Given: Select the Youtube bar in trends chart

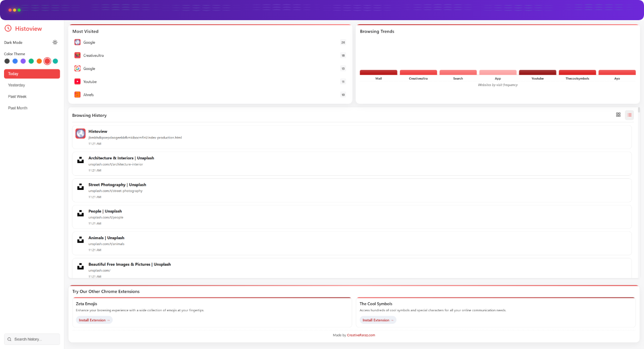Looking at the screenshot, I should click(x=537, y=73).
